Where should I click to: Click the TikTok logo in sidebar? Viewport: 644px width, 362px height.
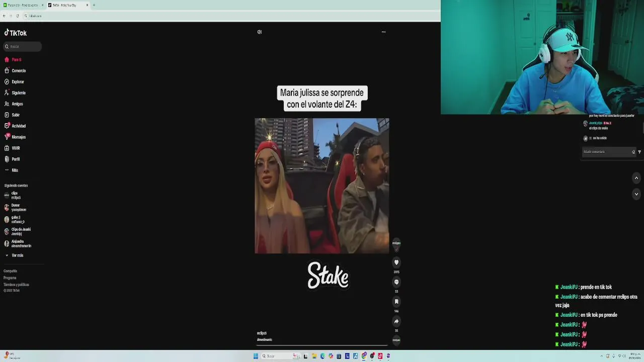[16, 33]
